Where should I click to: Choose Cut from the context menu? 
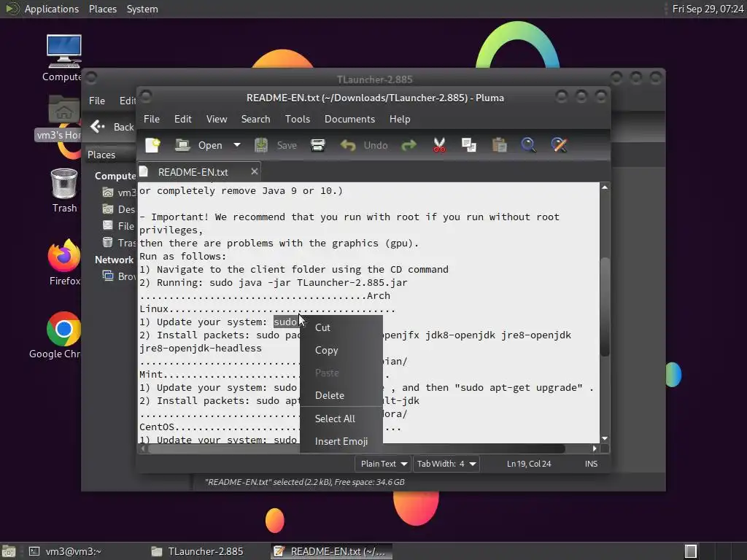coord(341,327)
